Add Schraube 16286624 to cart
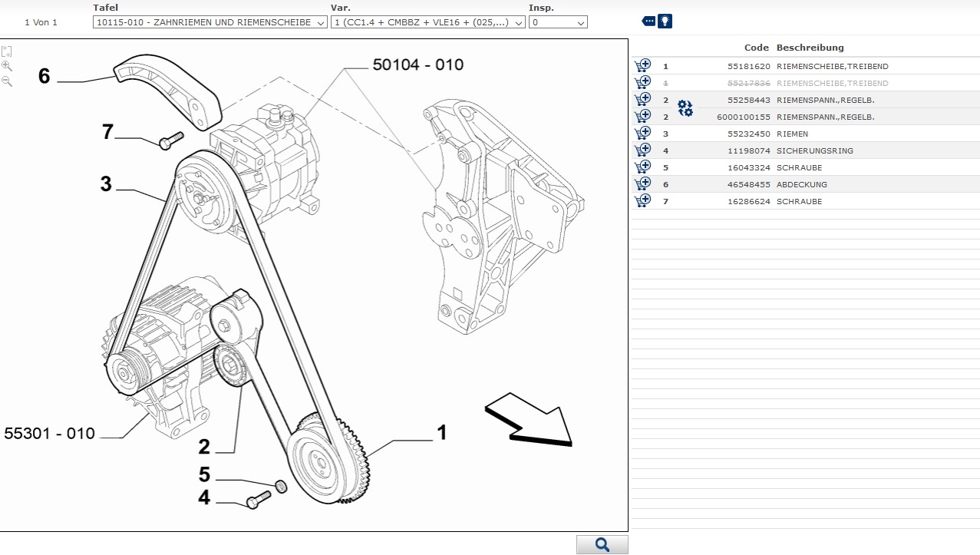 [x=642, y=201]
